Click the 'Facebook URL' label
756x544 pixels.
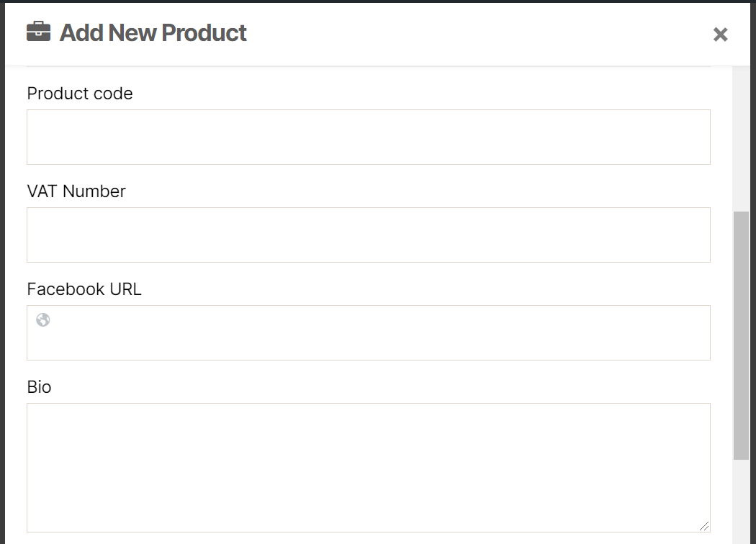[84, 289]
